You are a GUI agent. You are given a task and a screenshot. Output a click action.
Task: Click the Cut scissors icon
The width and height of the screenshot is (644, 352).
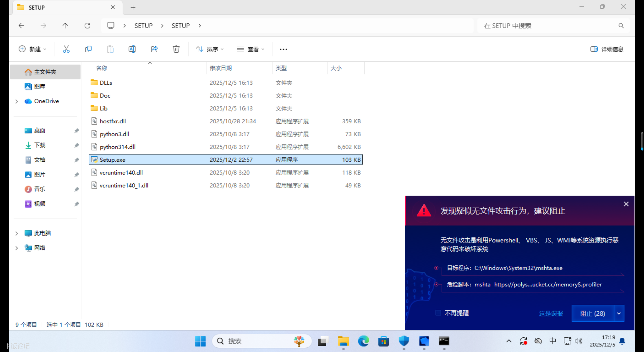[x=66, y=49]
